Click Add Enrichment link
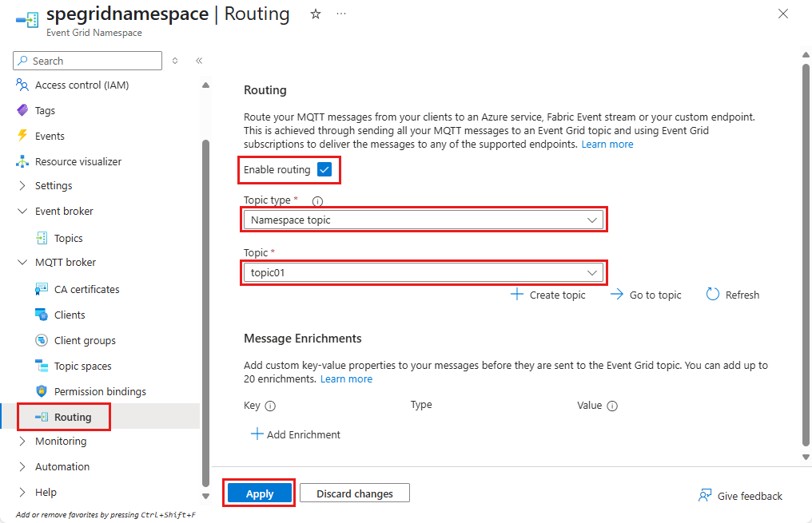 tap(296, 434)
